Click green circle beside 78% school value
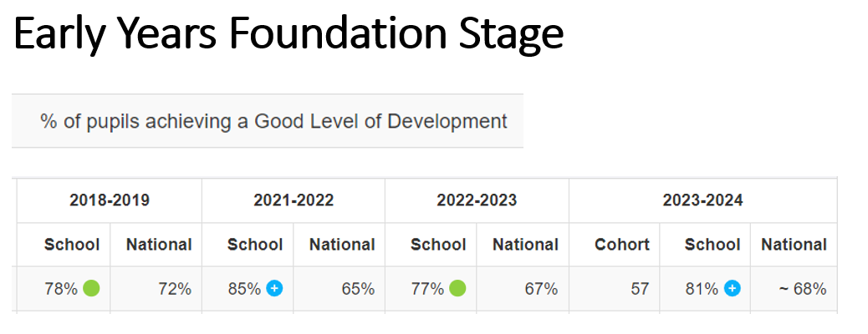The image size is (868, 334). 91,289
